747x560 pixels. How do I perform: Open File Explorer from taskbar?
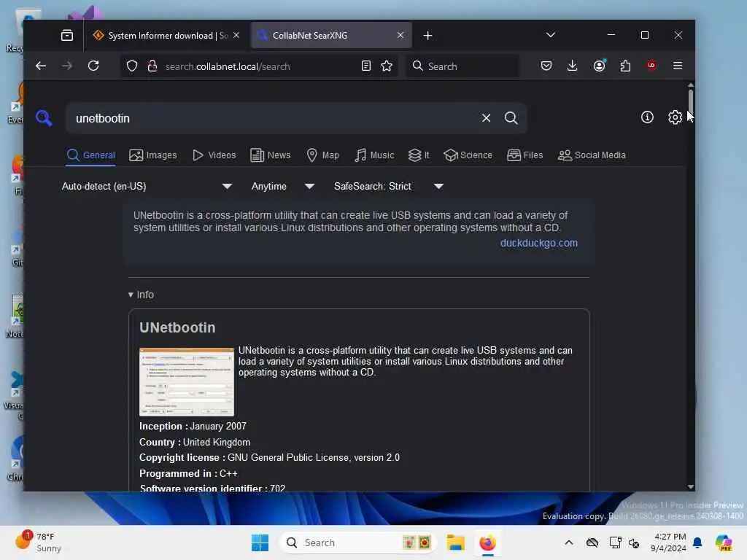pyautogui.click(x=455, y=542)
